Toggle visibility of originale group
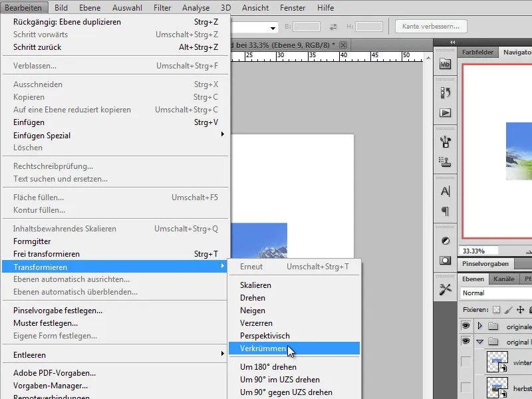532x399 pixels. (466, 326)
